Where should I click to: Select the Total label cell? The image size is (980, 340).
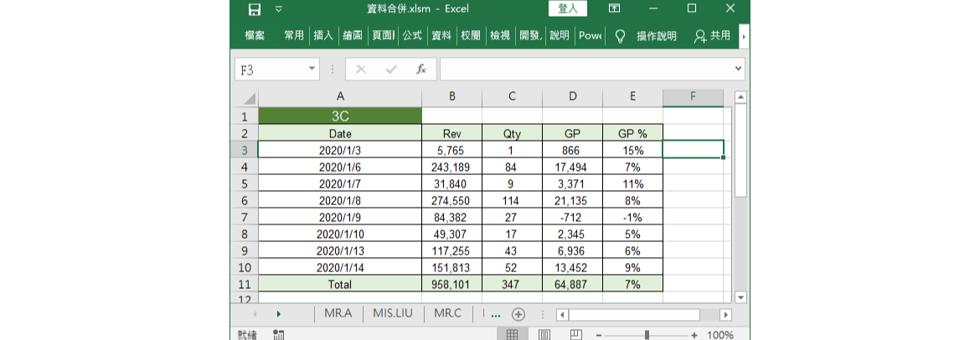[340, 285]
